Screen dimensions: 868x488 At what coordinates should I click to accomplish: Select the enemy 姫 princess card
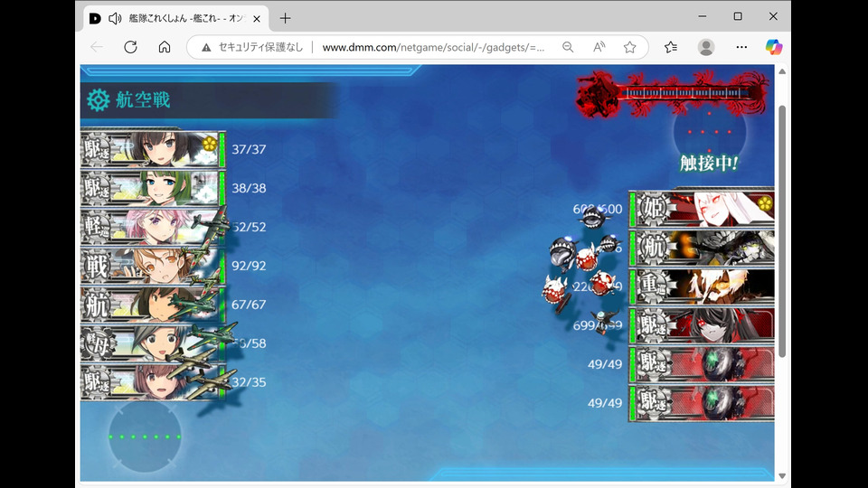click(702, 209)
